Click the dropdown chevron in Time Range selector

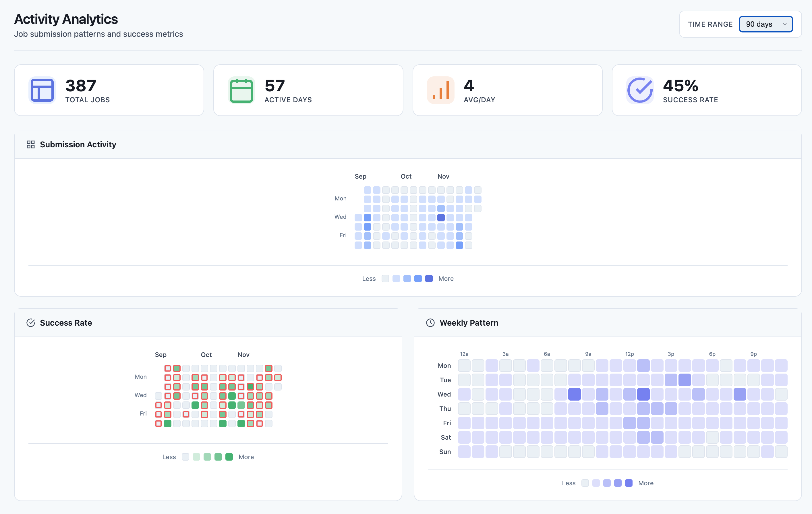tap(784, 24)
